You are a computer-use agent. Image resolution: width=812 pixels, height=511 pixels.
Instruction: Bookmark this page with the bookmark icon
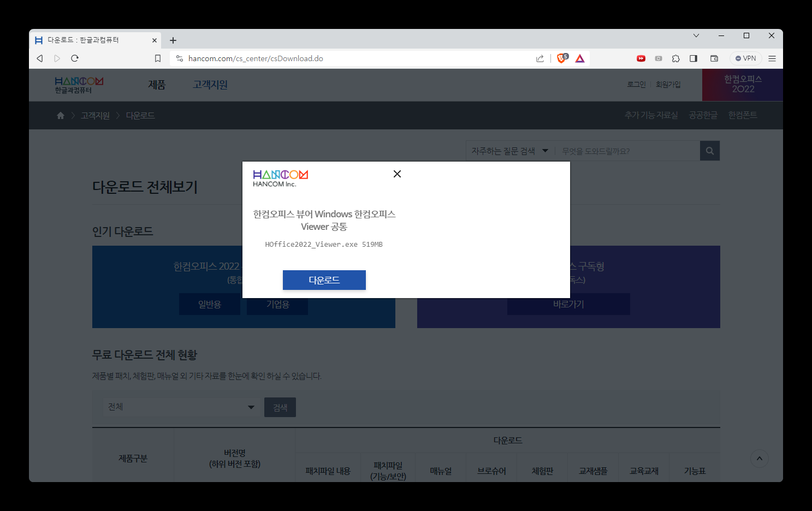158,58
